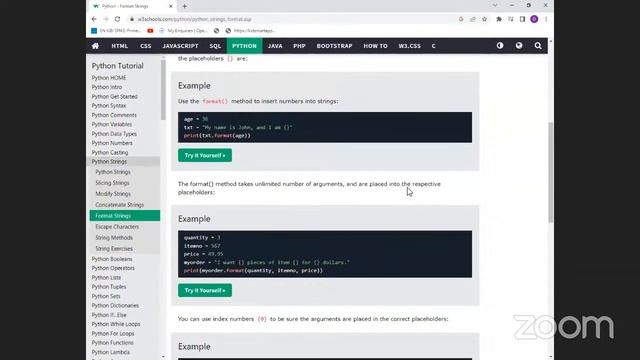This screenshot has width=640, height=360.
Task: Open Slicing Strings in sidebar
Action: 112,183
